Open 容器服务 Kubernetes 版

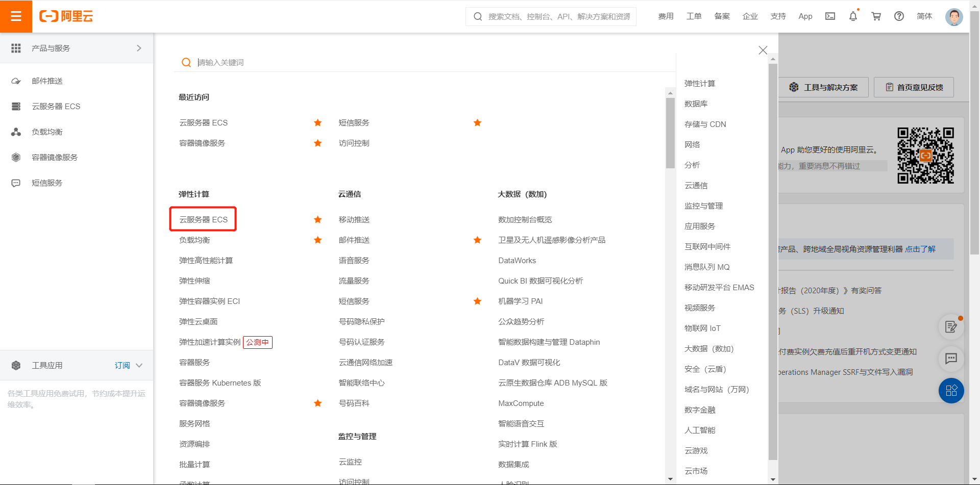click(x=220, y=383)
